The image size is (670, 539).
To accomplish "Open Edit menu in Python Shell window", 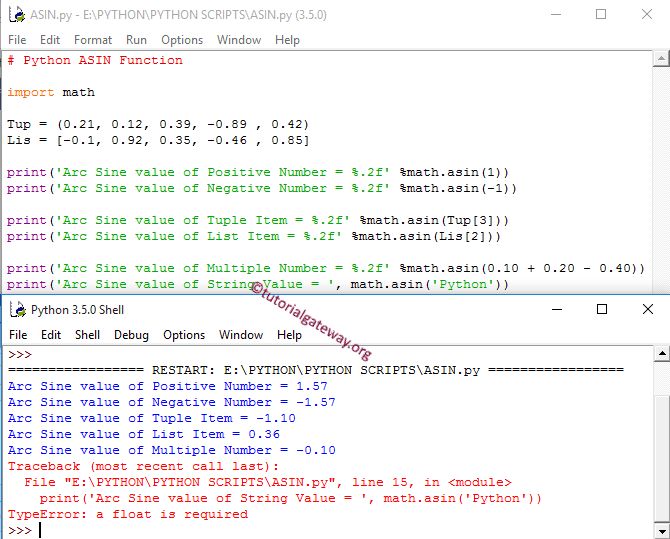I will [x=51, y=335].
